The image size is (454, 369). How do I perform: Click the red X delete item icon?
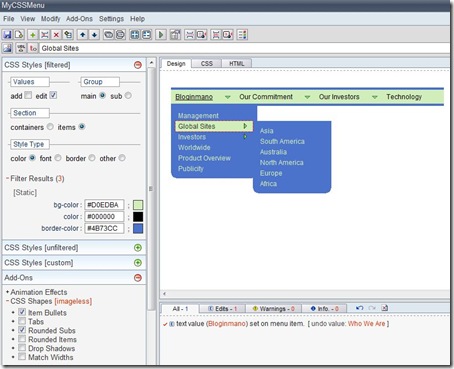point(56,35)
